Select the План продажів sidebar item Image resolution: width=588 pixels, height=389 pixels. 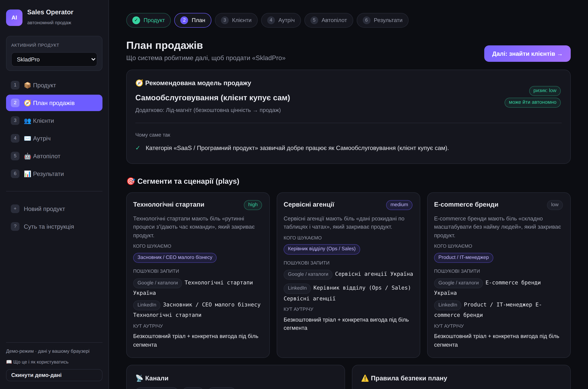54,103
